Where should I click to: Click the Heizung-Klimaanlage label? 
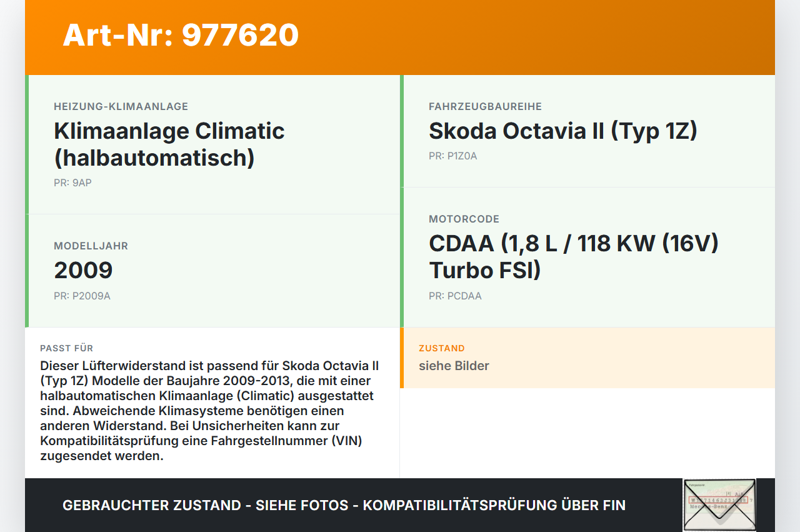121,107
